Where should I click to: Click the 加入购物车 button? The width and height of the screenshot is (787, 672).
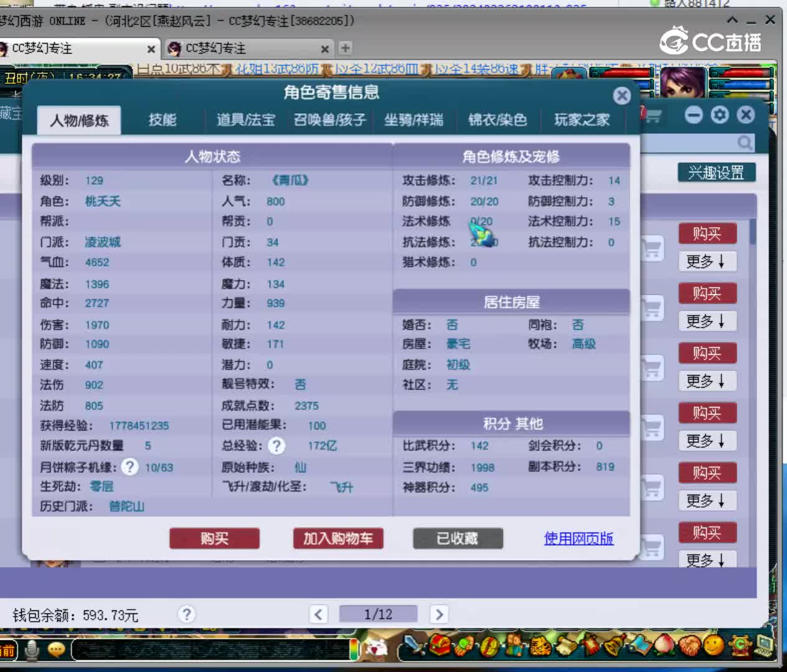338,538
